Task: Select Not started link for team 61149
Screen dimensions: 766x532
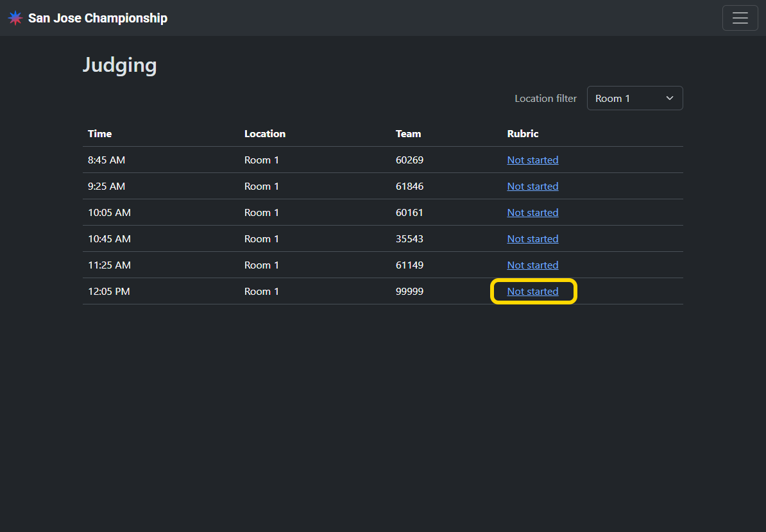Action: (532, 265)
